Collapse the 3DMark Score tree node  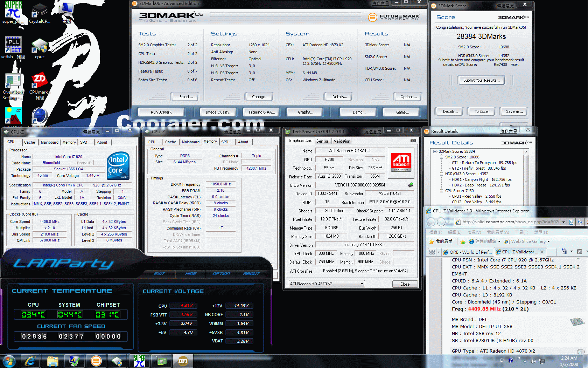tap(435, 151)
